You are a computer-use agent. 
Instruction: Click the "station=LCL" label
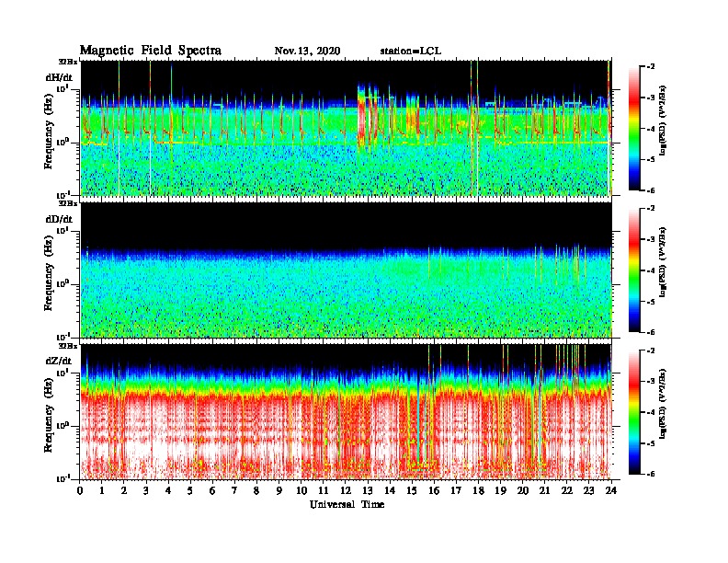coord(411,52)
